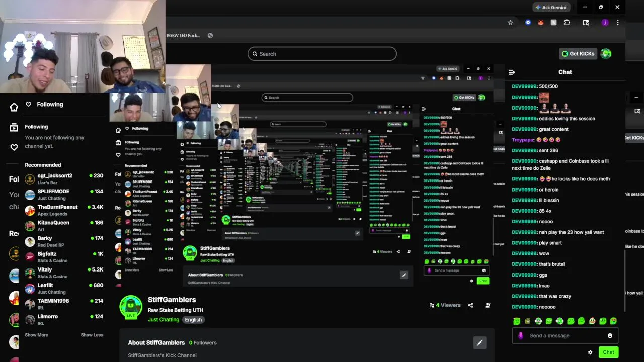Click the Treypapa username in chat

[x=523, y=140]
